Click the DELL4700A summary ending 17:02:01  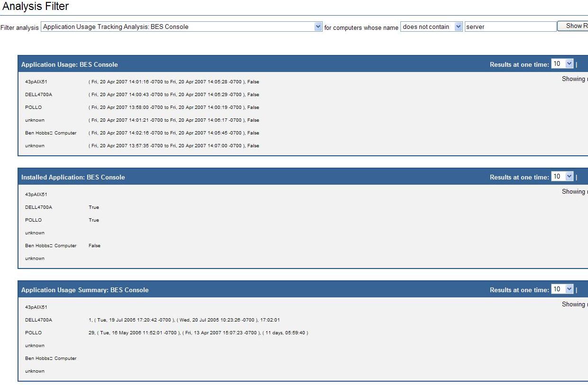[184, 320]
